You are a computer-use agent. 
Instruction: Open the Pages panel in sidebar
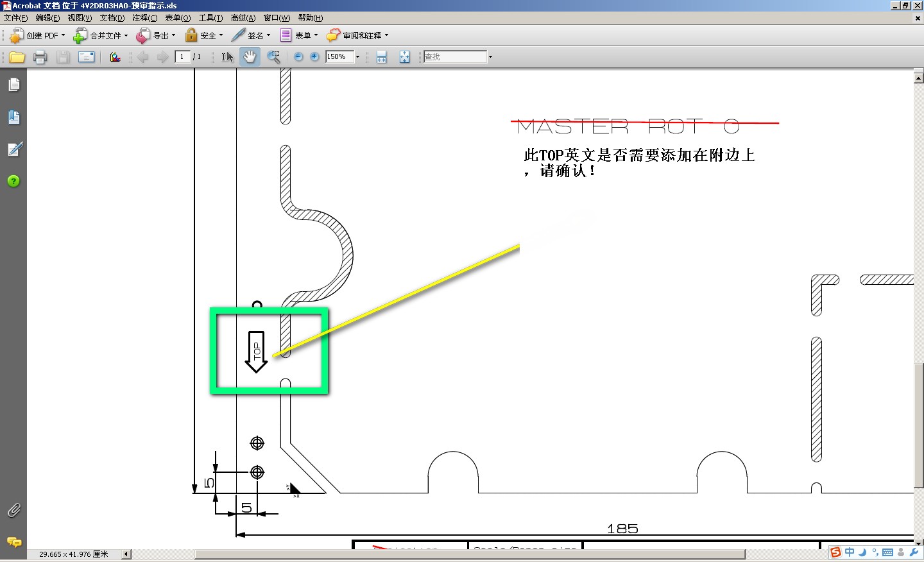(13, 85)
